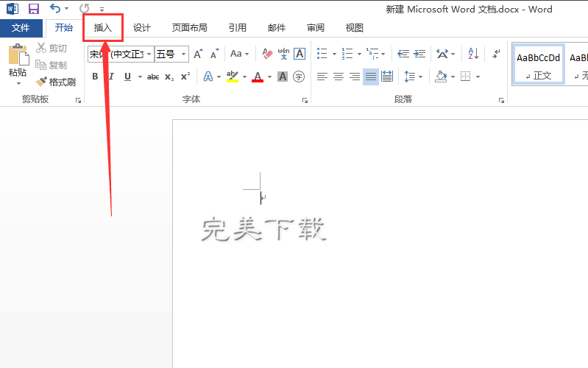
Task: Open the Paragraph dialog launcher
Action: coord(501,100)
